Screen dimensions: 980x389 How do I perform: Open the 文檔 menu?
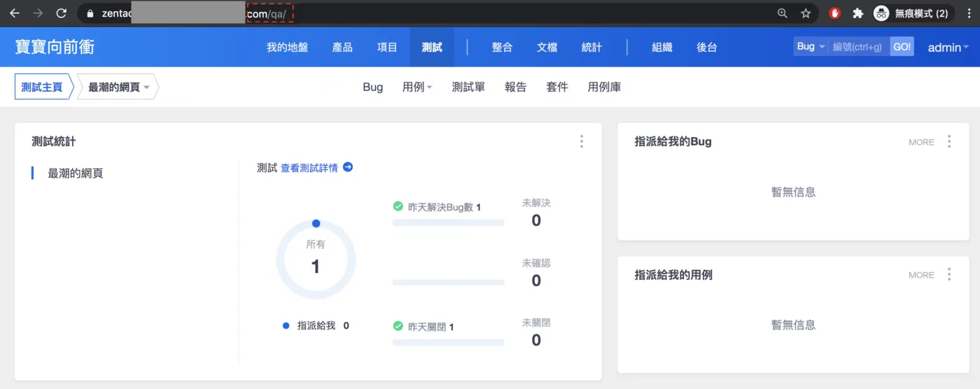click(x=547, y=48)
